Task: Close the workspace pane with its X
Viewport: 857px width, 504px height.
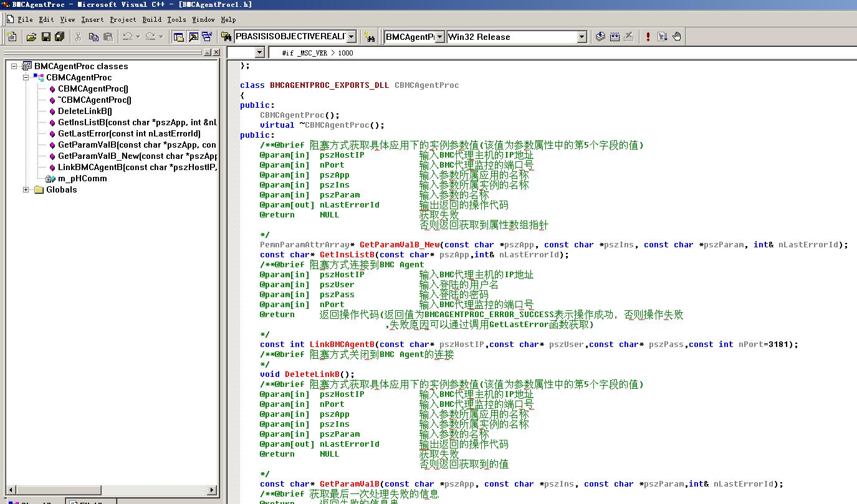Action: (216, 53)
